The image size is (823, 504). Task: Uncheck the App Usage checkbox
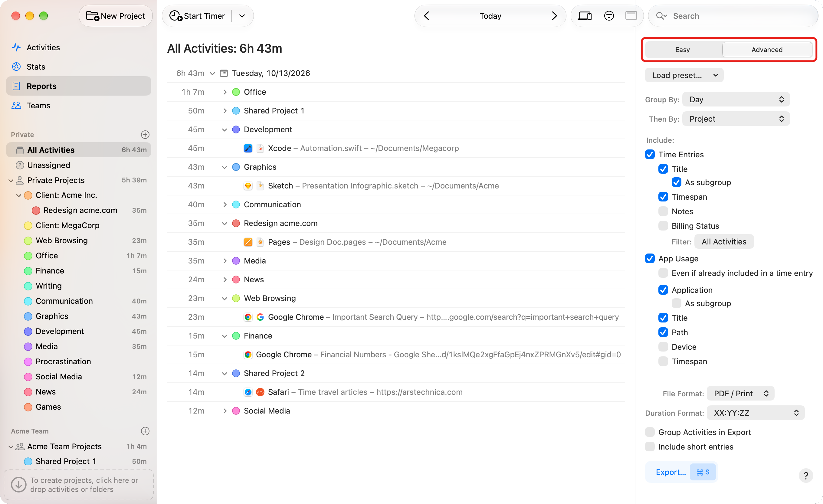point(650,258)
